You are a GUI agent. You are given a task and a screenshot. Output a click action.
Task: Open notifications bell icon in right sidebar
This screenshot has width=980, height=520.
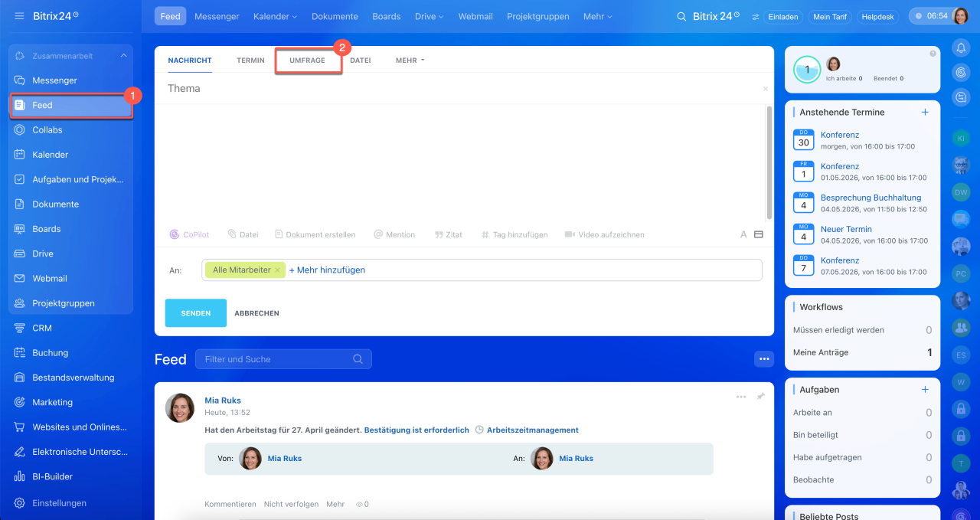coord(961,47)
